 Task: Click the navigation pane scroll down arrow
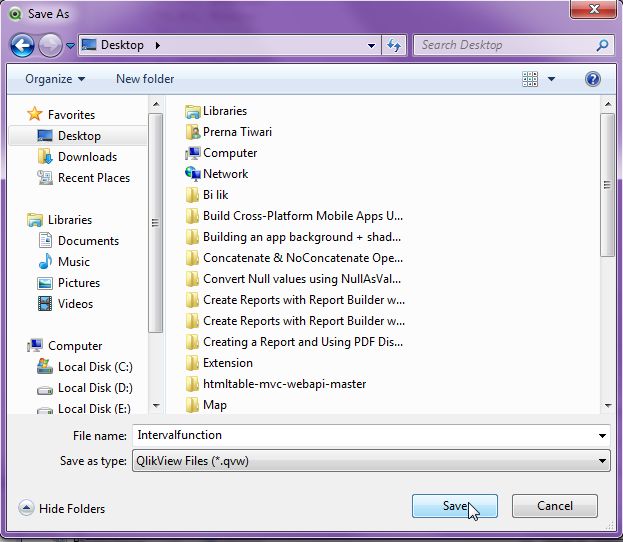pyautogui.click(x=156, y=406)
